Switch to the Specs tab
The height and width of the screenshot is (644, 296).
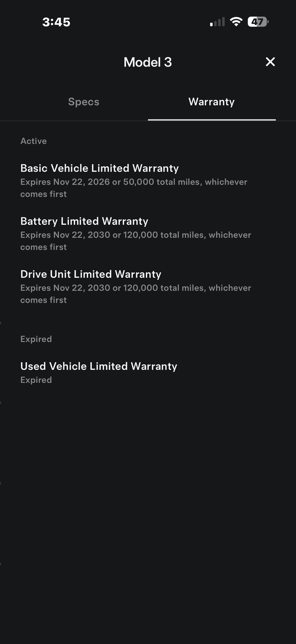coord(84,102)
